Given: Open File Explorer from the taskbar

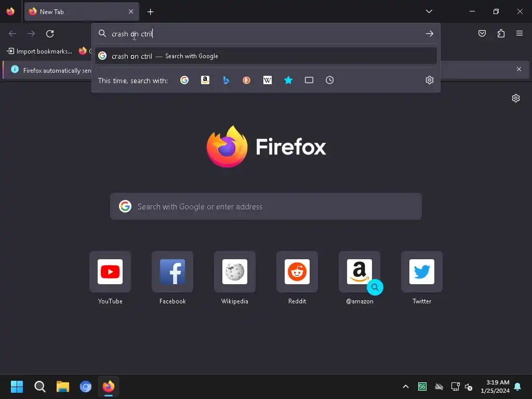Looking at the screenshot, I should (x=63, y=387).
